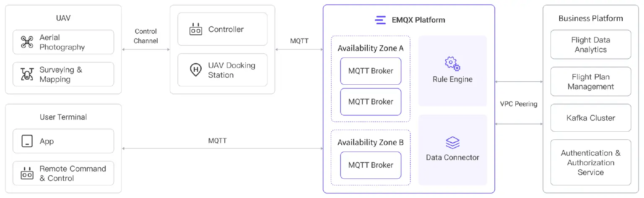Click the Availability Zone A label
Image resolution: width=644 pixels, height=198 pixels.
tap(371, 48)
